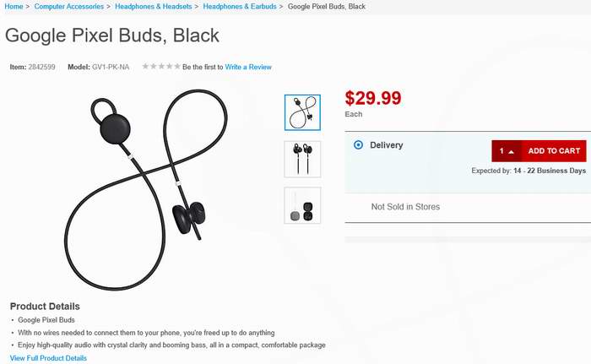The image size is (591, 364).
Task: Open the Write a Review link
Action: 248,67
